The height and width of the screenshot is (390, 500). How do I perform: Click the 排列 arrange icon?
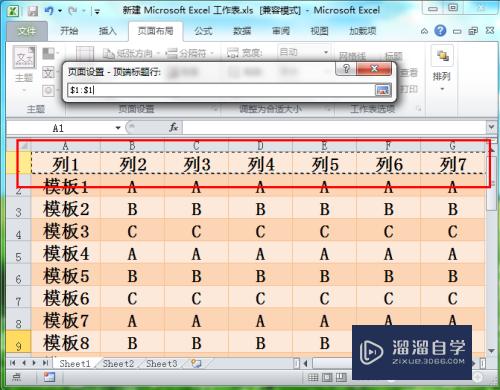pyautogui.click(x=442, y=57)
